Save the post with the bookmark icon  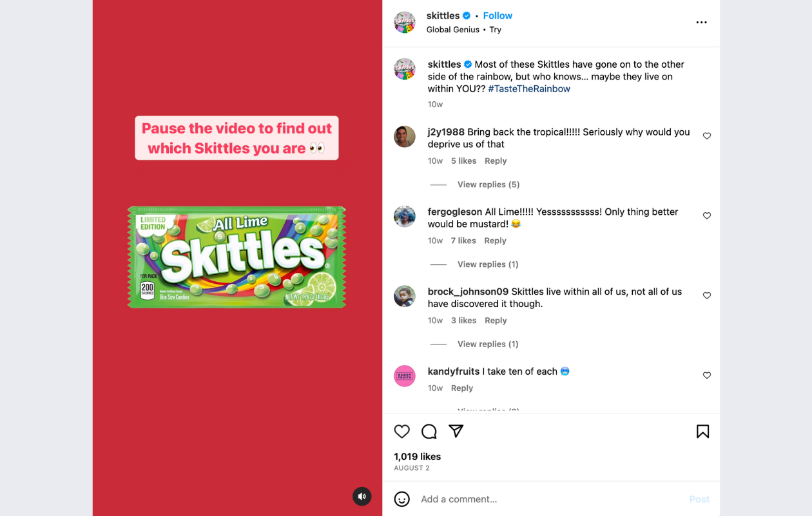703,431
